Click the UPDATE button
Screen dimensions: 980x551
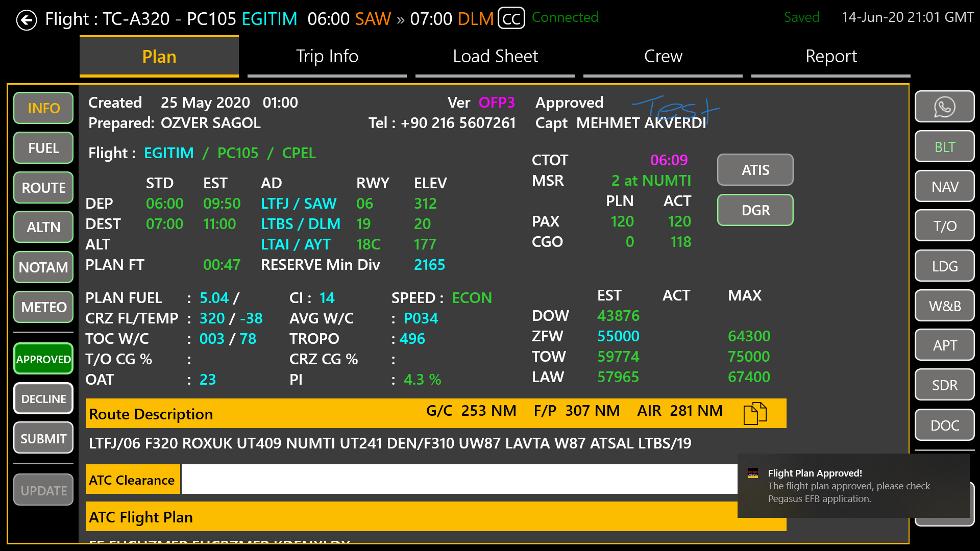pos(43,490)
